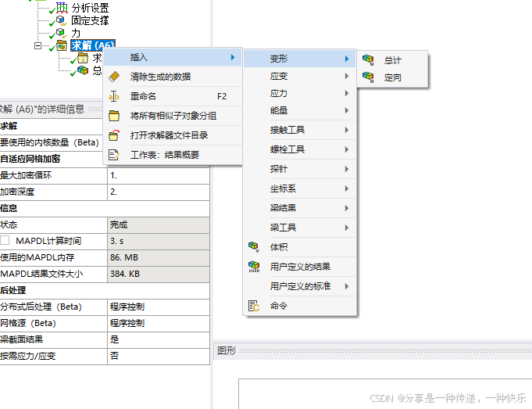This screenshot has width=532, height=409.
Task: Click the 体积 volume icon
Action: (x=254, y=247)
